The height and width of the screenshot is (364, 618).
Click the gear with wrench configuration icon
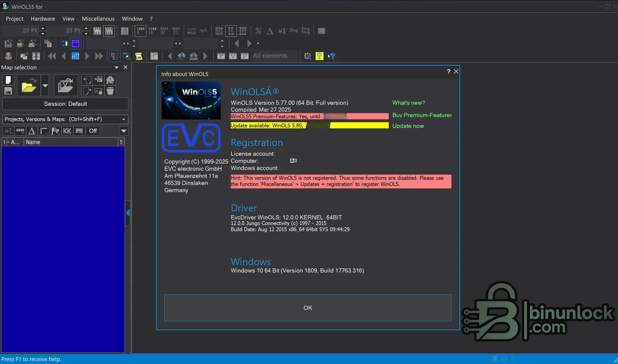tap(308, 56)
